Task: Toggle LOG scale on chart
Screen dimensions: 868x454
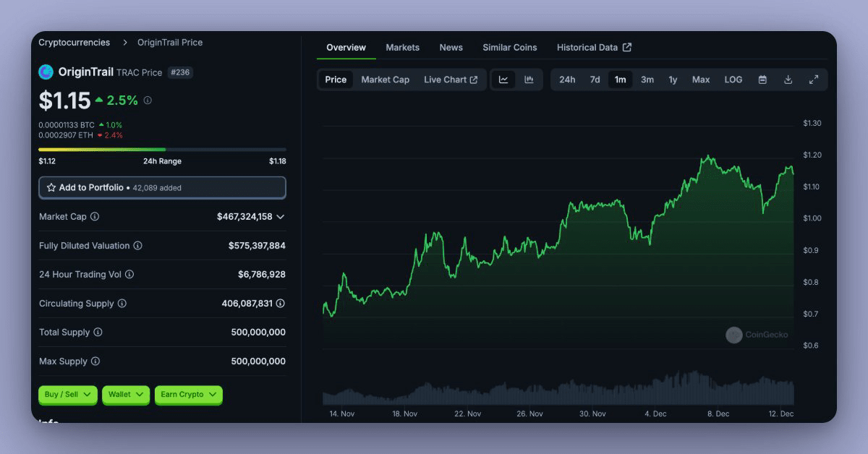Action: [x=733, y=80]
